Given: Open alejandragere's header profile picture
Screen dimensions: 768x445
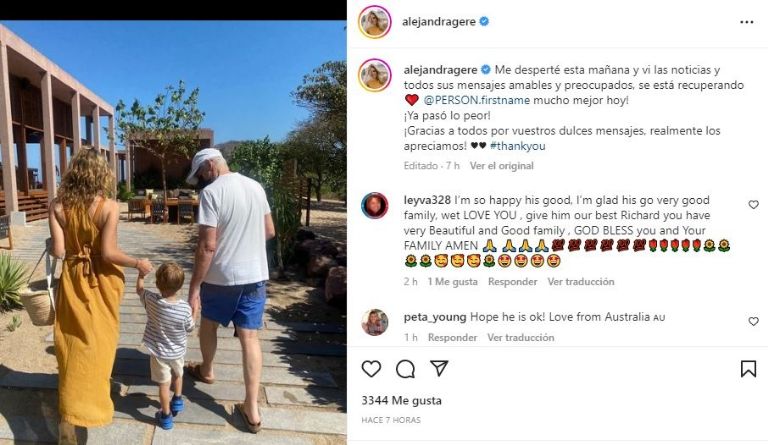Looking at the screenshot, I should 375,22.
